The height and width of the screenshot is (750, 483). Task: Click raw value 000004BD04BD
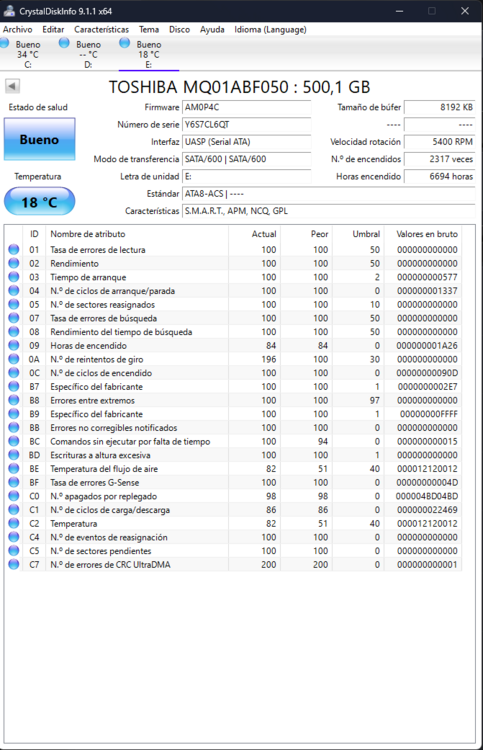pos(427,496)
